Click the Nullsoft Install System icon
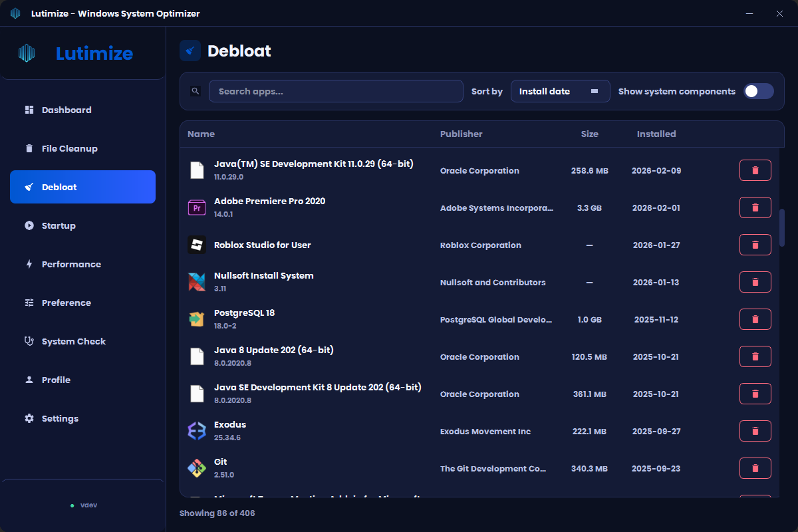 pos(197,282)
